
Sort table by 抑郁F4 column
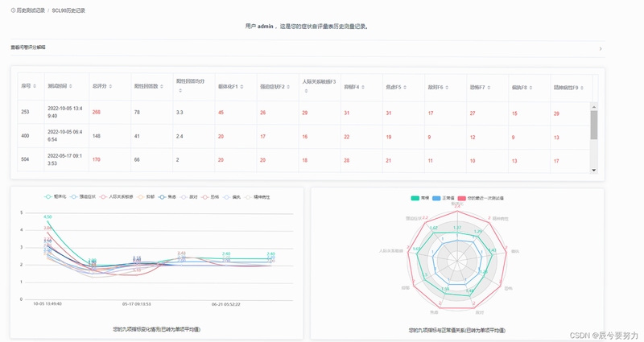pyautogui.click(x=363, y=87)
